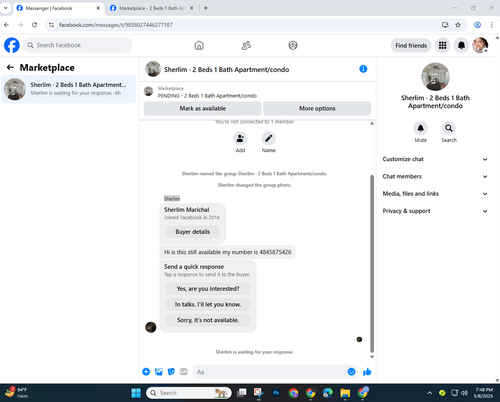Click the conversation header title

point(226,69)
